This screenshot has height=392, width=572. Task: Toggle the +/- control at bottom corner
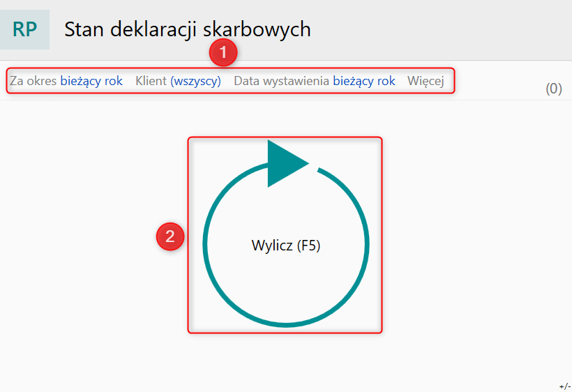point(565,386)
